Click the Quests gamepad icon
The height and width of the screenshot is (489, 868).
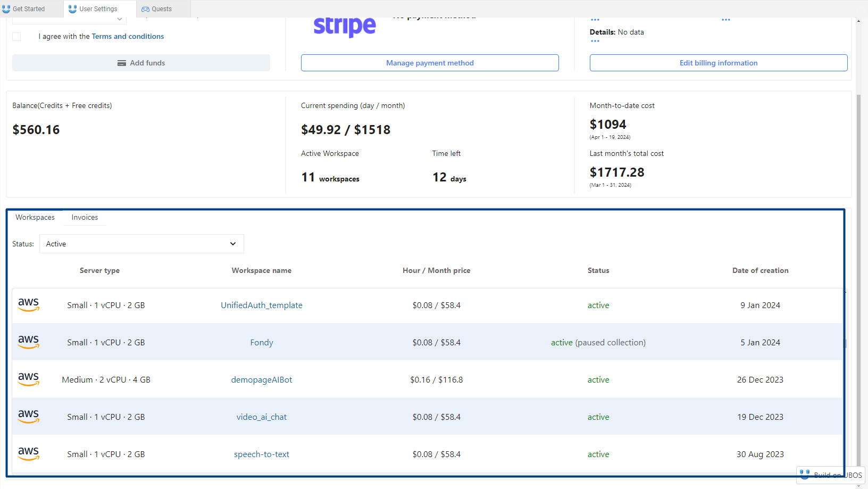pyautogui.click(x=145, y=9)
